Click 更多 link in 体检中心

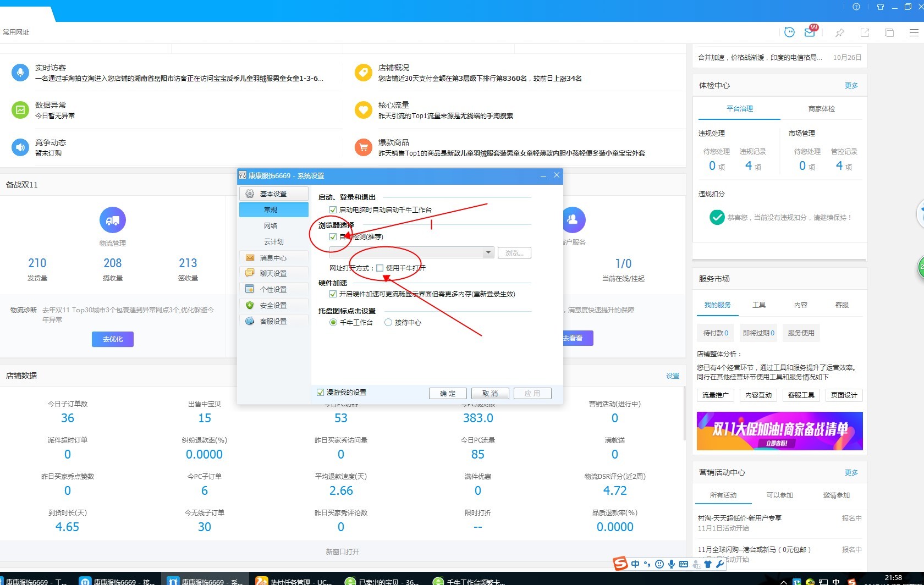851,86
